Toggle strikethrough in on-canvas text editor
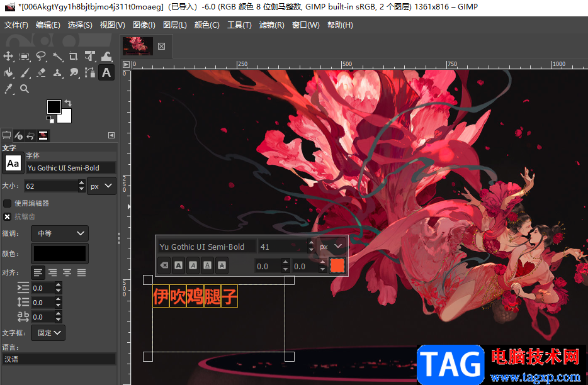The height and width of the screenshot is (385, 588). pyautogui.click(x=222, y=265)
